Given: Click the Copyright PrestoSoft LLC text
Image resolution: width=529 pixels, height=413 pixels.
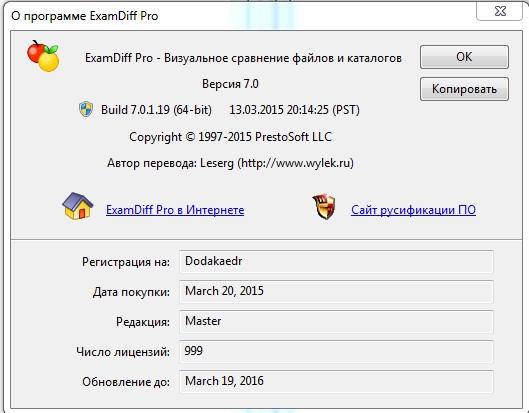Looking at the screenshot, I should (x=230, y=137).
